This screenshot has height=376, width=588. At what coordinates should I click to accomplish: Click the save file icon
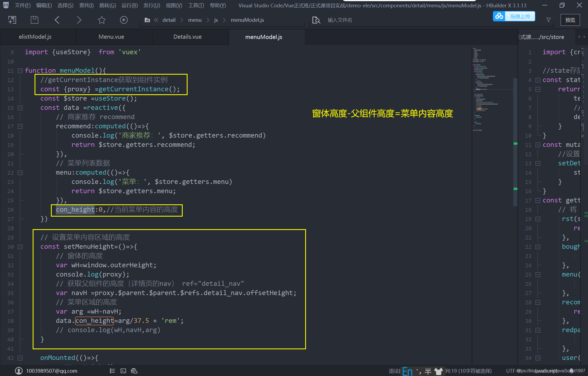[35, 20]
